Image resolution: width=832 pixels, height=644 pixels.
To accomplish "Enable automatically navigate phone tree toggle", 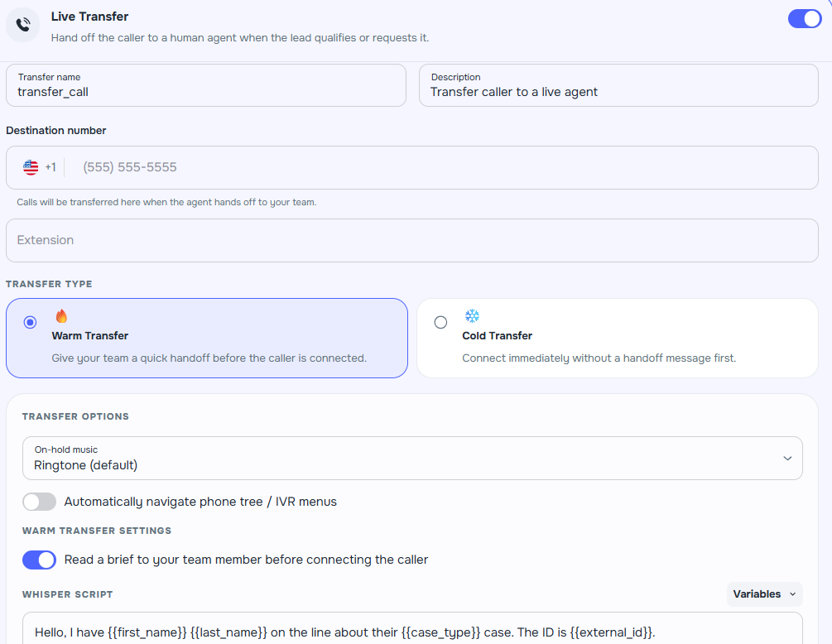I will pos(39,502).
